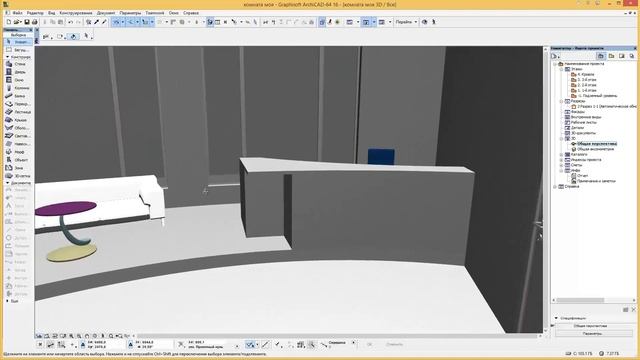Select the Подземный уровень story

[x=597, y=96]
